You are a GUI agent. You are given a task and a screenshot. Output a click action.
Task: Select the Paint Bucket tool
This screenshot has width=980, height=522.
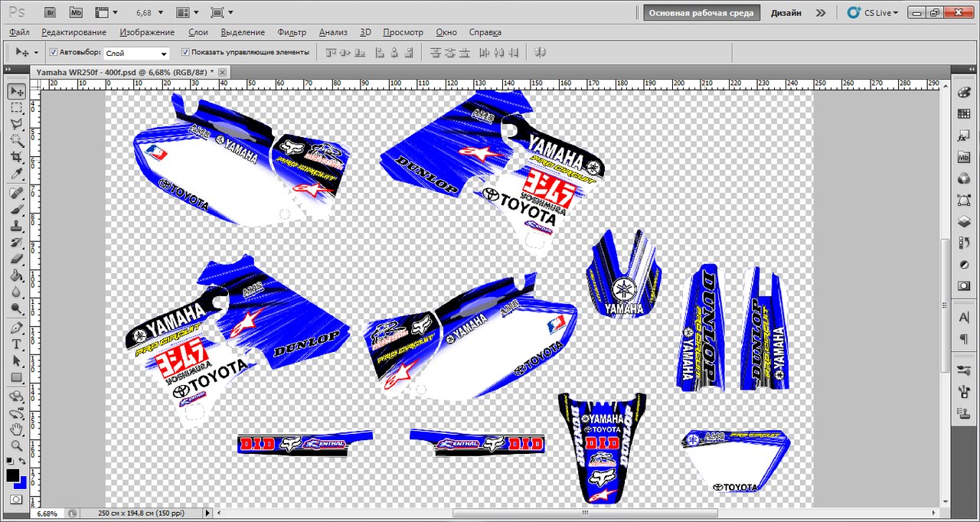16,276
